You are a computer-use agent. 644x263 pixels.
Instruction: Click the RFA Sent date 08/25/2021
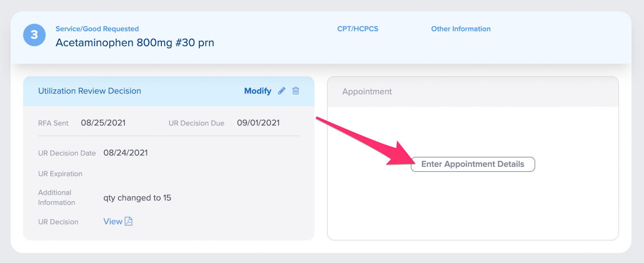click(x=103, y=123)
